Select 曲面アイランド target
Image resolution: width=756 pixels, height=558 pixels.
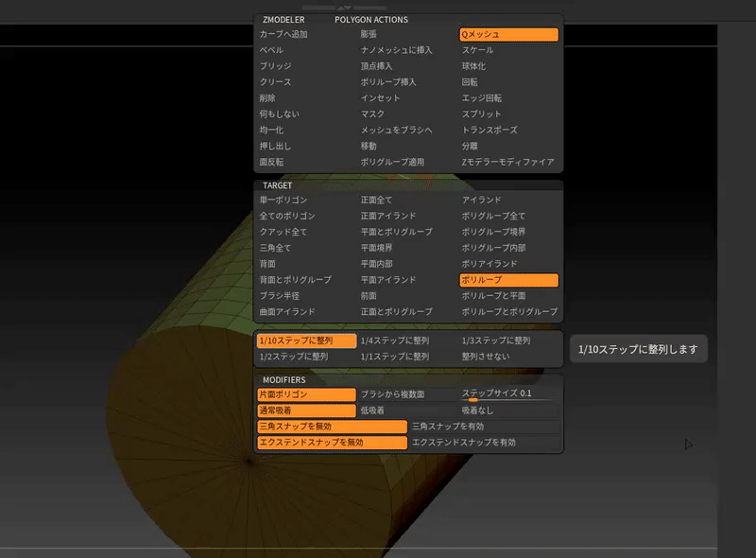click(287, 311)
